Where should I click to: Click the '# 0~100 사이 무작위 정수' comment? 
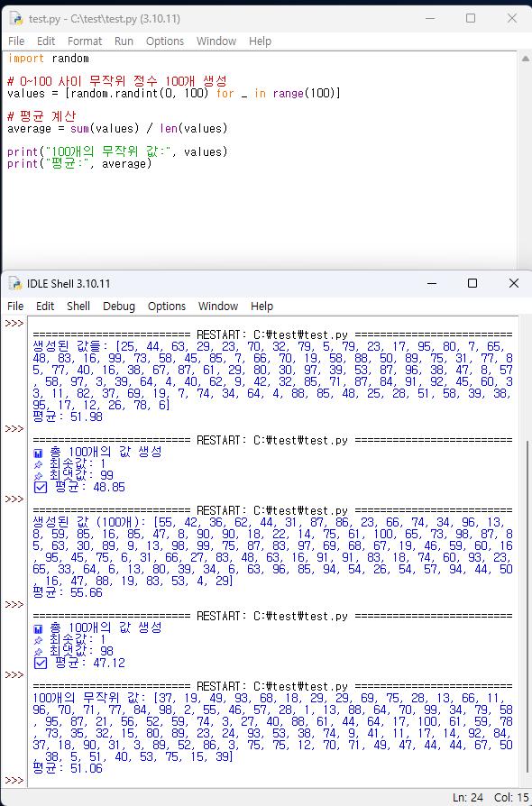pos(117,81)
